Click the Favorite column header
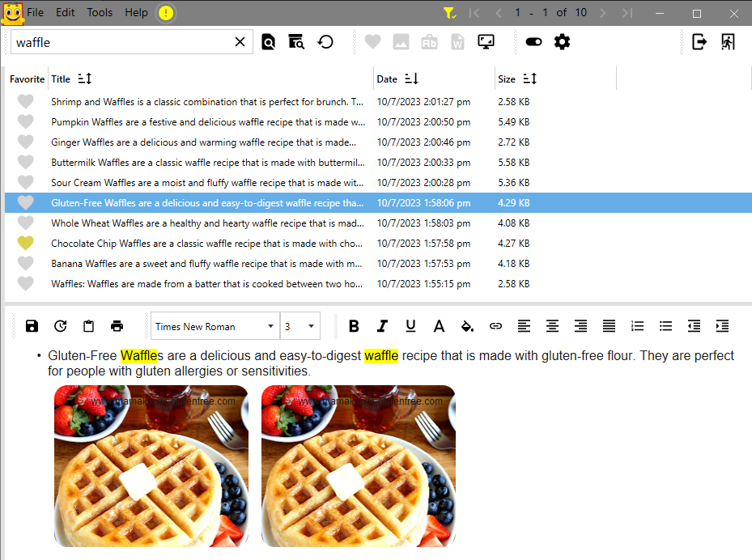 click(27, 79)
